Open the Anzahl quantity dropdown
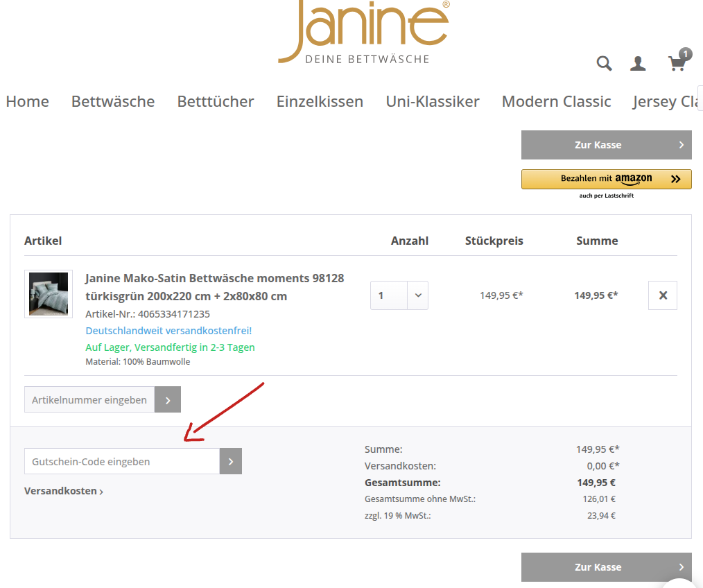The image size is (703, 588). 399,295
